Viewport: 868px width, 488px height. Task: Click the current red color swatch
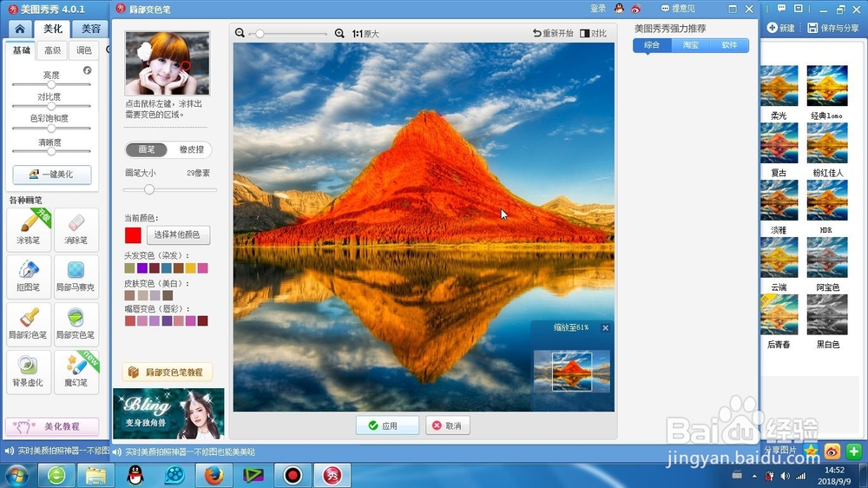tap(133, 234)
